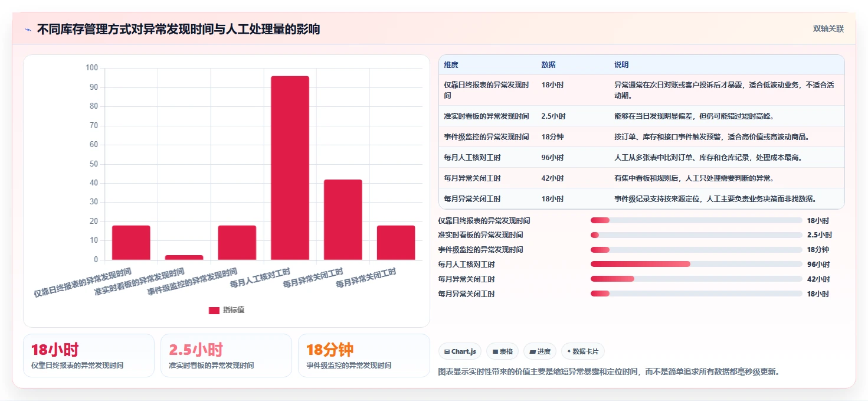Click the 18分钟 cell in the table

tap(552, 137)
